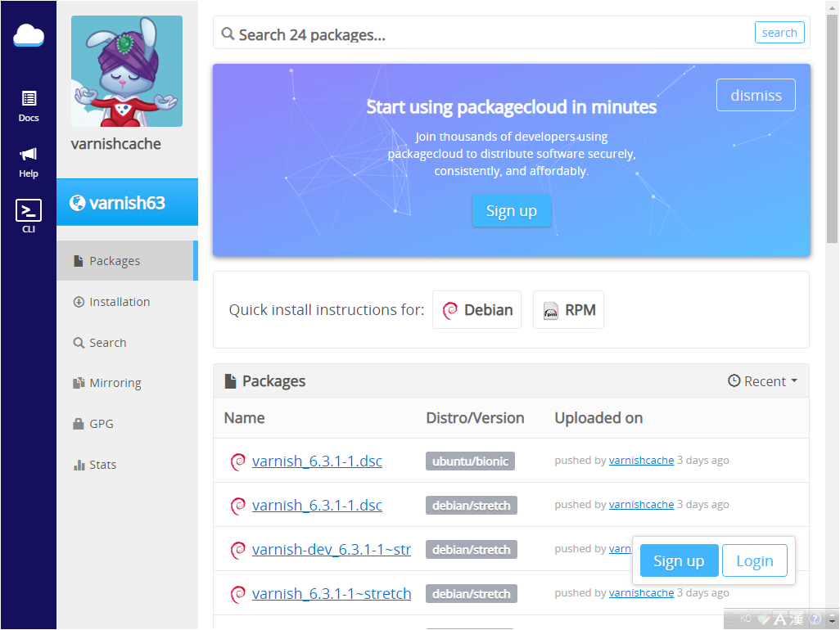Screen dimensions: 840x630
Task: Click the varnishcache rabbit avatar
Action: (127, 71)
